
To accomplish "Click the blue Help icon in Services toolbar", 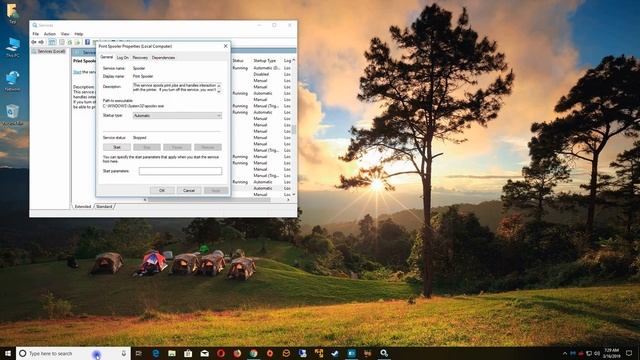I will pos(87,42).
